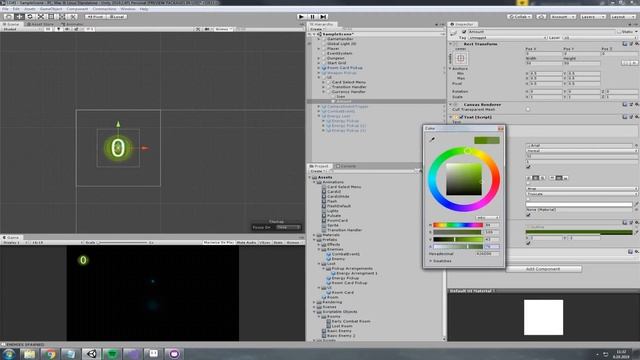Image resolution: width=640 pixels, height=360 pixels.
Task: Click the Collab button
Action: 520,17
